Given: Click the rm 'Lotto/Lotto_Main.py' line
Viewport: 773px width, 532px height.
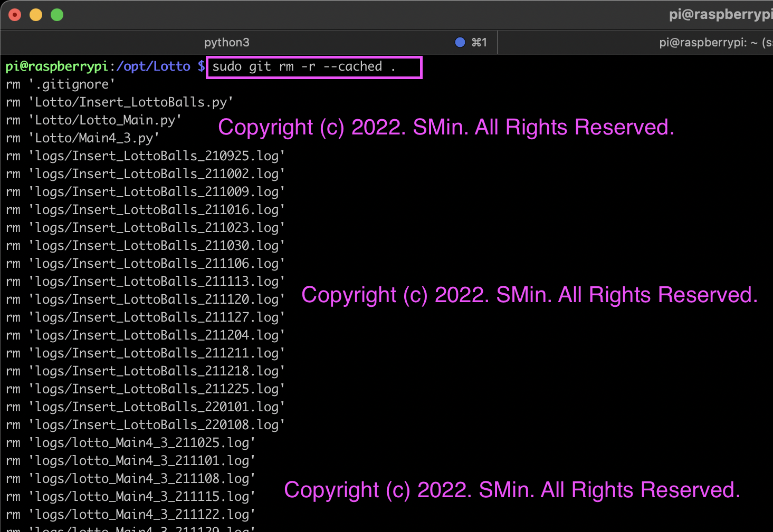Looking at the screenshot, I should point(93,120).
